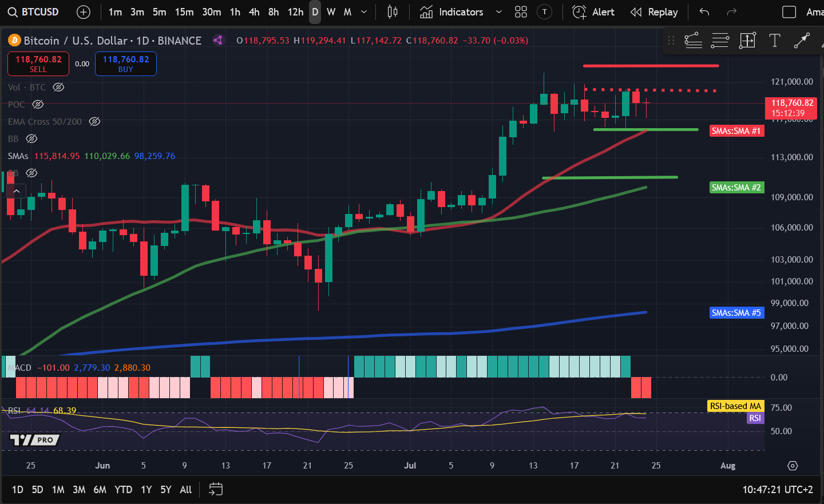Click the TradingView PRO logo

click(34, 440)
